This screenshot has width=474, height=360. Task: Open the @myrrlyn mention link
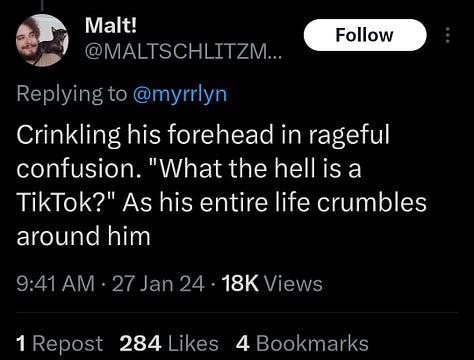coord(180,94)
